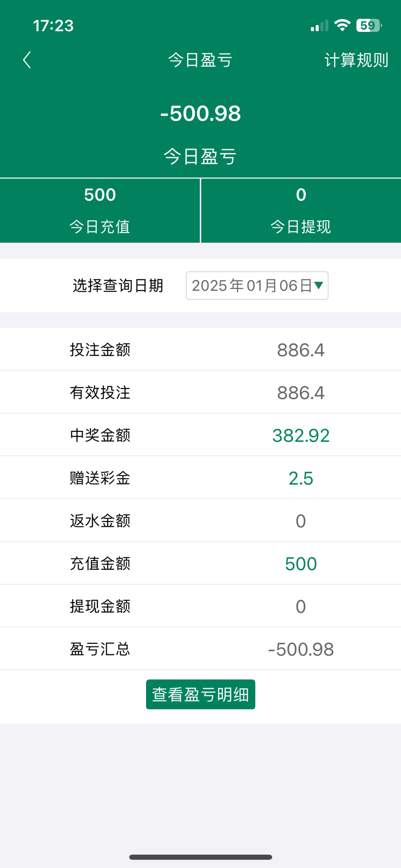The width and height of the screenshot is (401, 868).
Task: Tap the home indicator bar at bottom
Action: pos(200,857)
